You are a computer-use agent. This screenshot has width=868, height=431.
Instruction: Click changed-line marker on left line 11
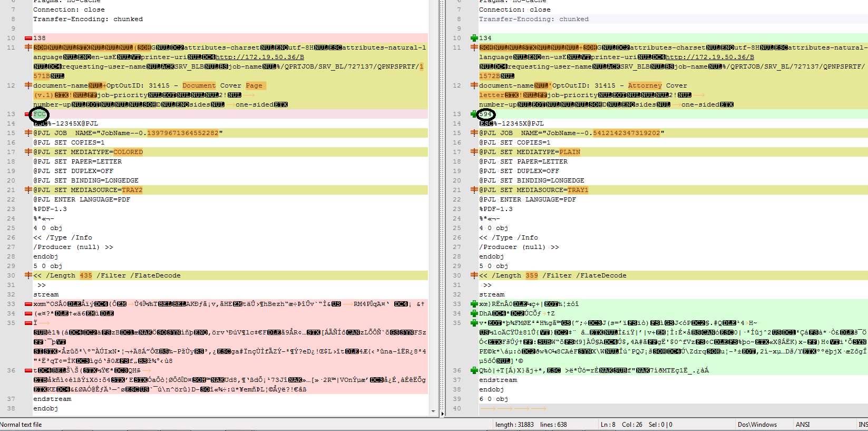[28, 47]
